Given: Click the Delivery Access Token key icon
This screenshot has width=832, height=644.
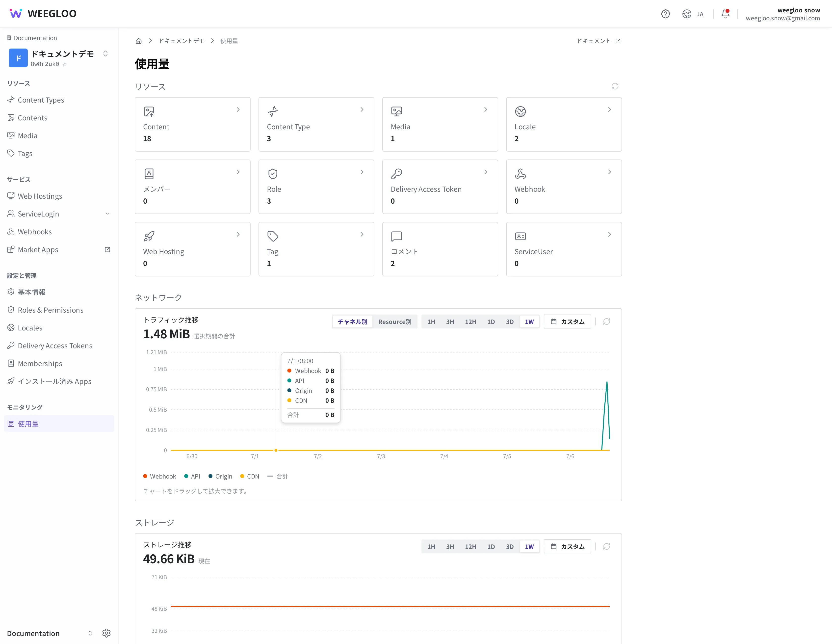Looking at the screenshot, I should (397, 174).
